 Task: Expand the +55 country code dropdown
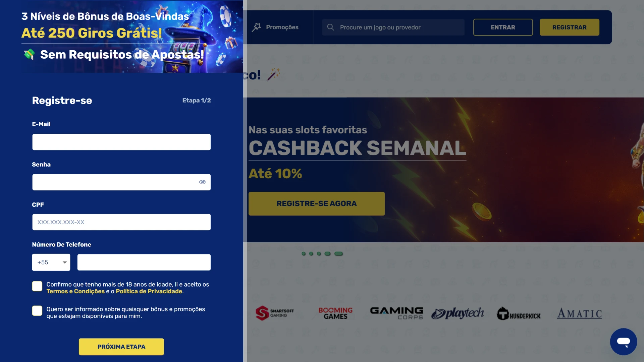pyautogui.click(x=51, y=262)
